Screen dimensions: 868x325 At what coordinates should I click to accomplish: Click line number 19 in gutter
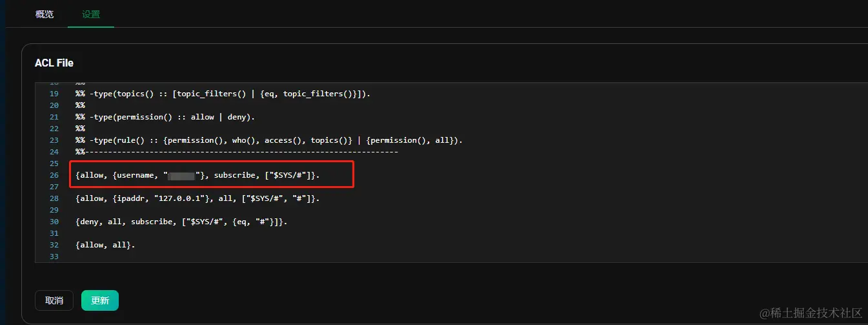pyautogui.click(x=54, y=94)
